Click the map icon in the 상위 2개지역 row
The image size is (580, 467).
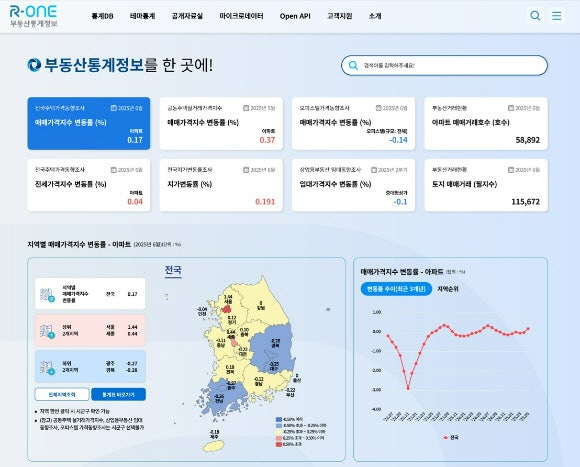(x=47, y=331)
